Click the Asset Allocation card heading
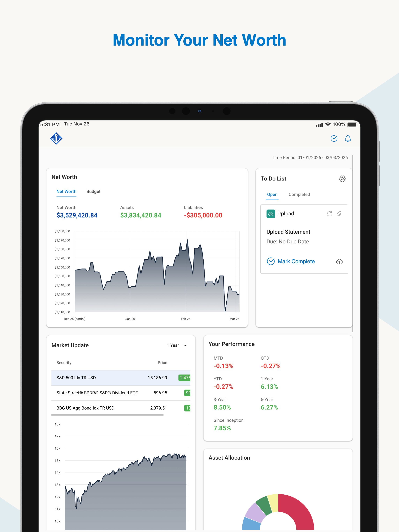The height and width of the screenshot is (532, 399). click(229, 458)
